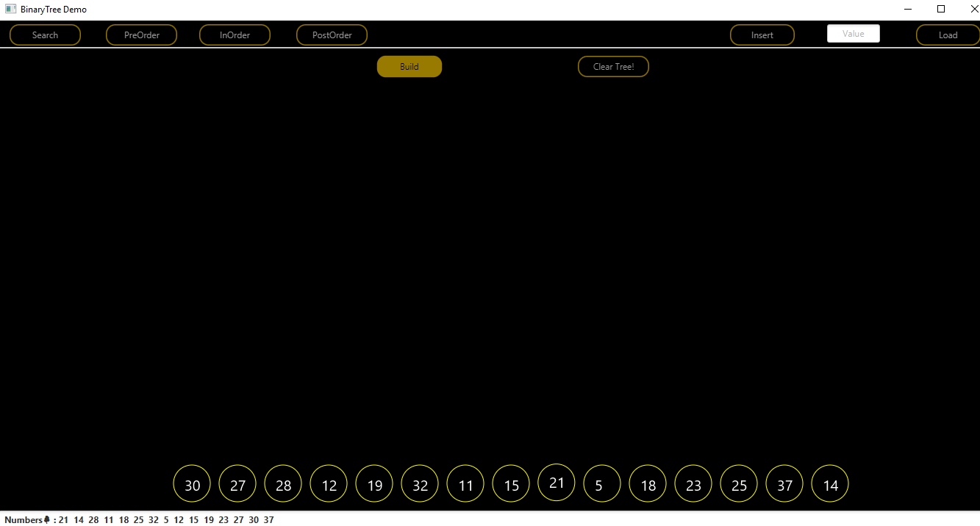Viewport: 980px width, 526px height.
Task: Click the Clear Tree! button
Action: click(x=613, y=66)
